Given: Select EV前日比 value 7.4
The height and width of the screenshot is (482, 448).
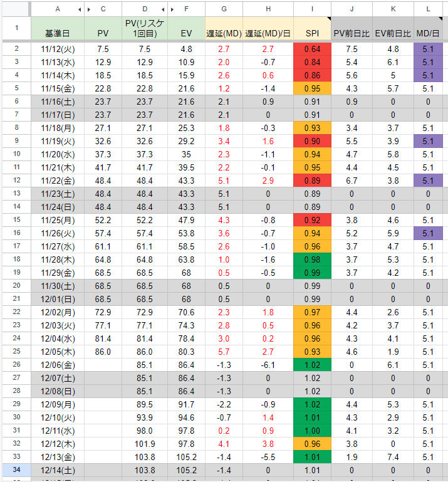Looking at the screenshot, I should [393, 457].
